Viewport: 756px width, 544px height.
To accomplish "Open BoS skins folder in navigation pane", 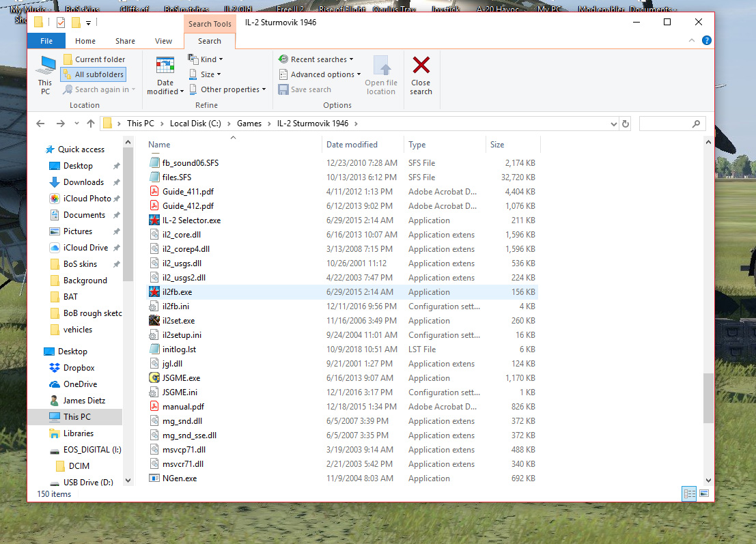I will [x=80, y=264].
